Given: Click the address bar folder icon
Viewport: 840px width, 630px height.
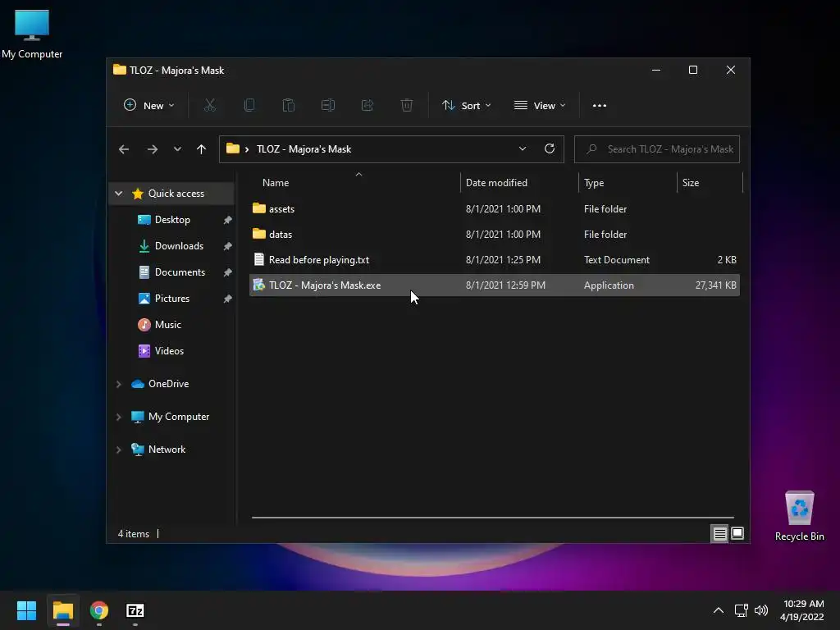Looking at the screenshot, I should [x=232, y=149].
